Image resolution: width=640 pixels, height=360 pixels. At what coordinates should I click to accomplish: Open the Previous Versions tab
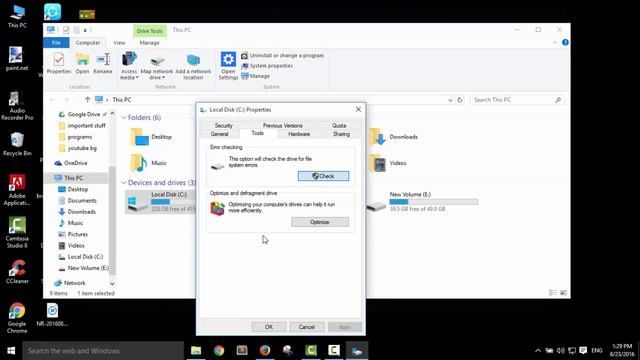tap(282, 125)
